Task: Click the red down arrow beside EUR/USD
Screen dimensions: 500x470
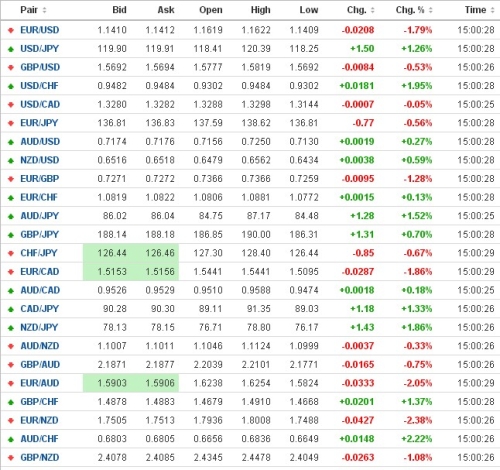Action: click(11, 30)
